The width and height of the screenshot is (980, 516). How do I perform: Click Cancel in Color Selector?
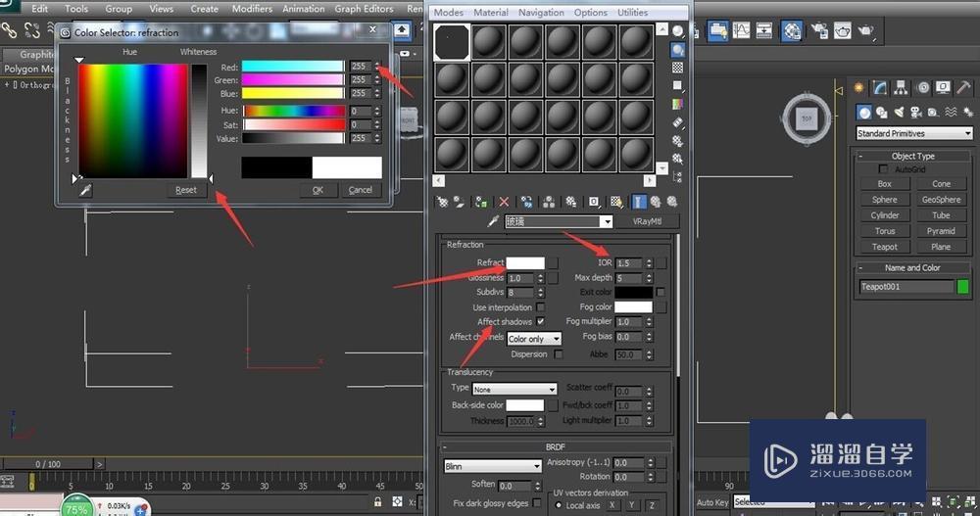coord(360,190)
